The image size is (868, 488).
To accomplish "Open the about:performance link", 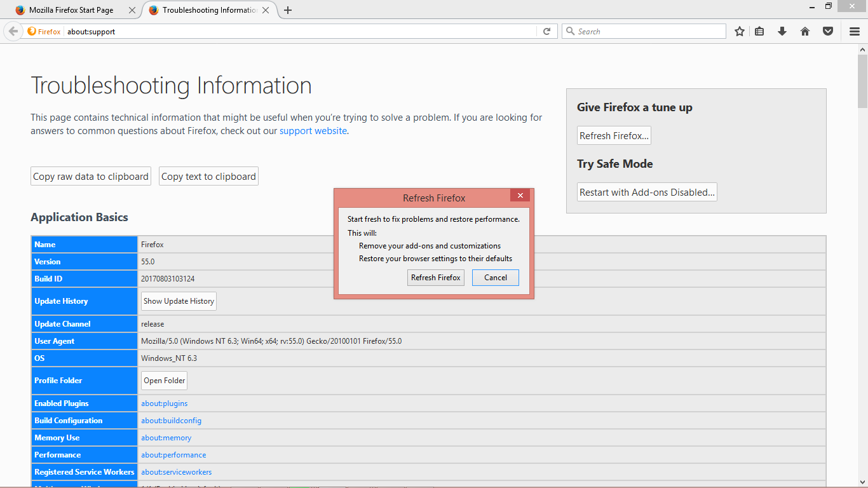I will pyautogui.click(x=173, y=455).
